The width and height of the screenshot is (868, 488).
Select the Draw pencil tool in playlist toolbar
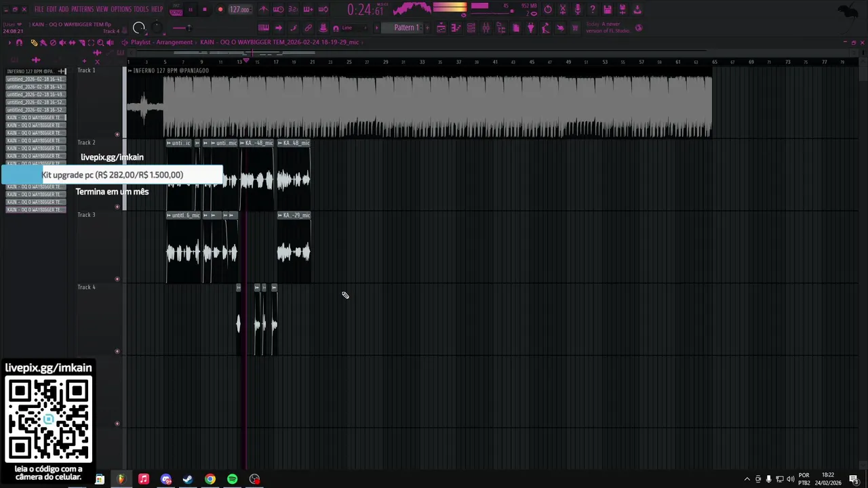click(x=34, y=43)
